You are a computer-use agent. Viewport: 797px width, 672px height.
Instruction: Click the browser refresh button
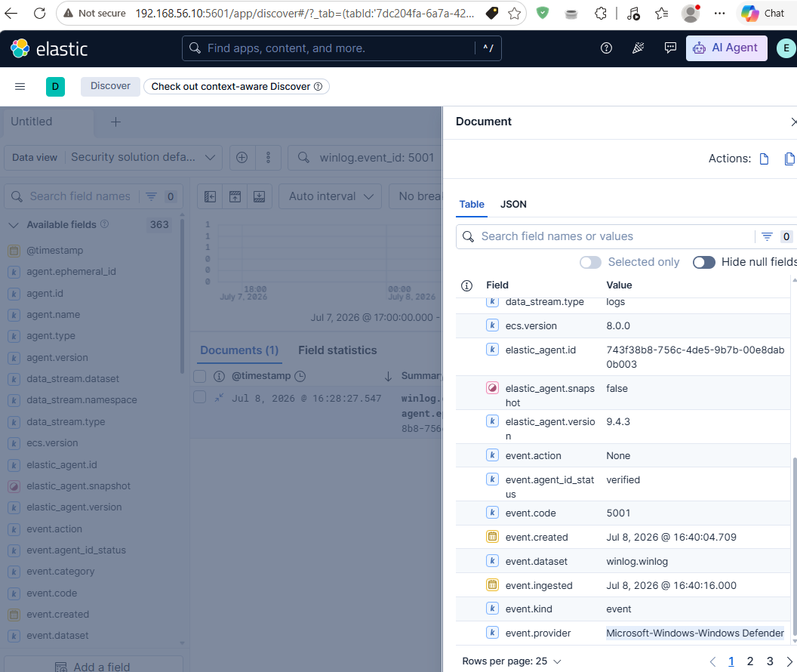(x=40, y=14)
